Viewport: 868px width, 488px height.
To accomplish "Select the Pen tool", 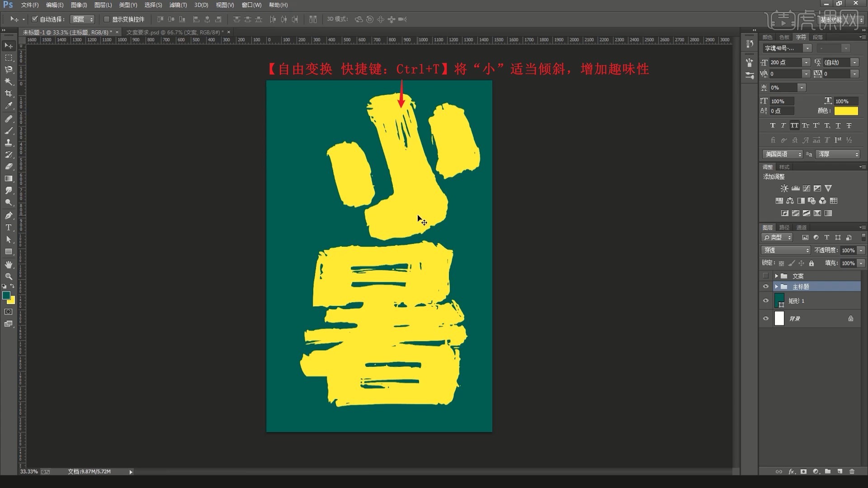I will click(9, 216).
